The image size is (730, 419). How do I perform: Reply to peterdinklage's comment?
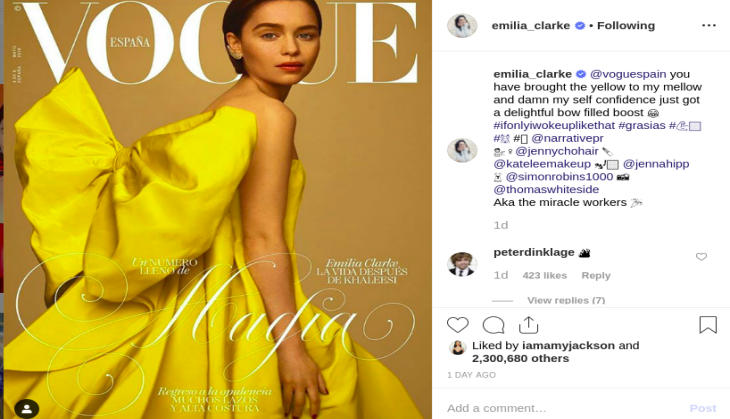tap(595, 276)
